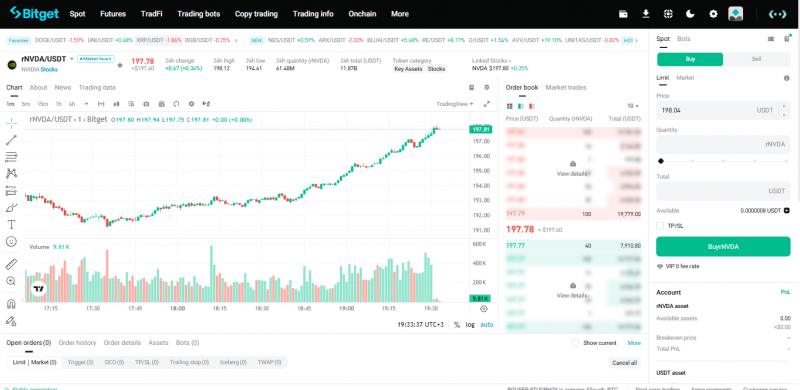Show buy orders only order book view

pos(520,106)
